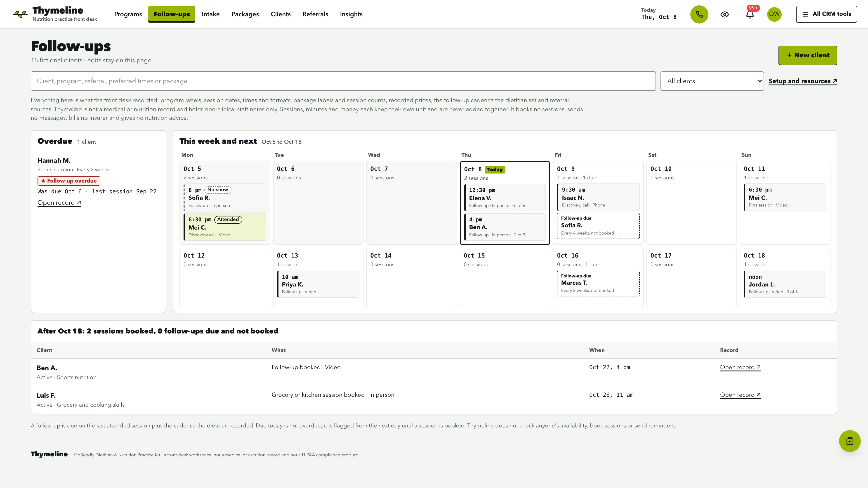Focus the client search field
Viewport: 868px width, 488px height.
(343, 81)
